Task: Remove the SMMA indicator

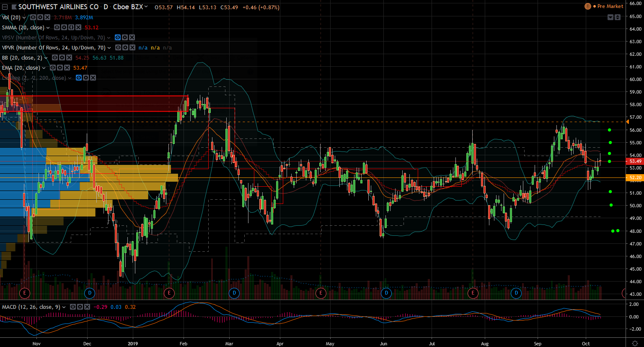Action: [x=78, y=28]
